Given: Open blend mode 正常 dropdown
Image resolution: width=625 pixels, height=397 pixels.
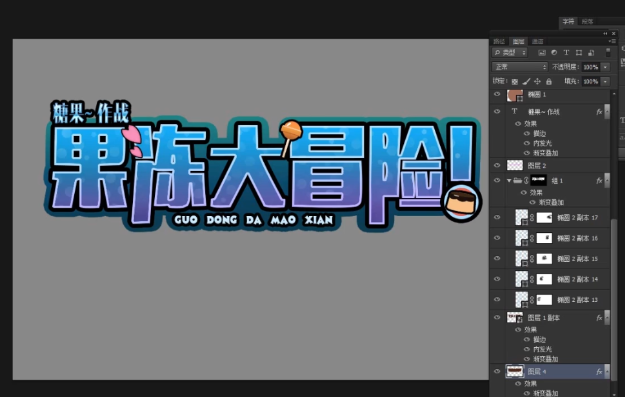Looking at the screenshot, I should (520, 67).
